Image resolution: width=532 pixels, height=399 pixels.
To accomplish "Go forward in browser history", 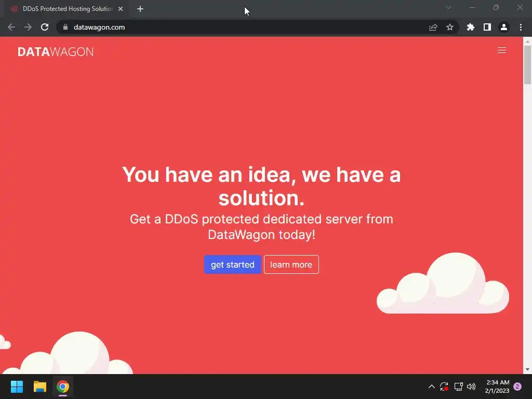I will point(28,27).
